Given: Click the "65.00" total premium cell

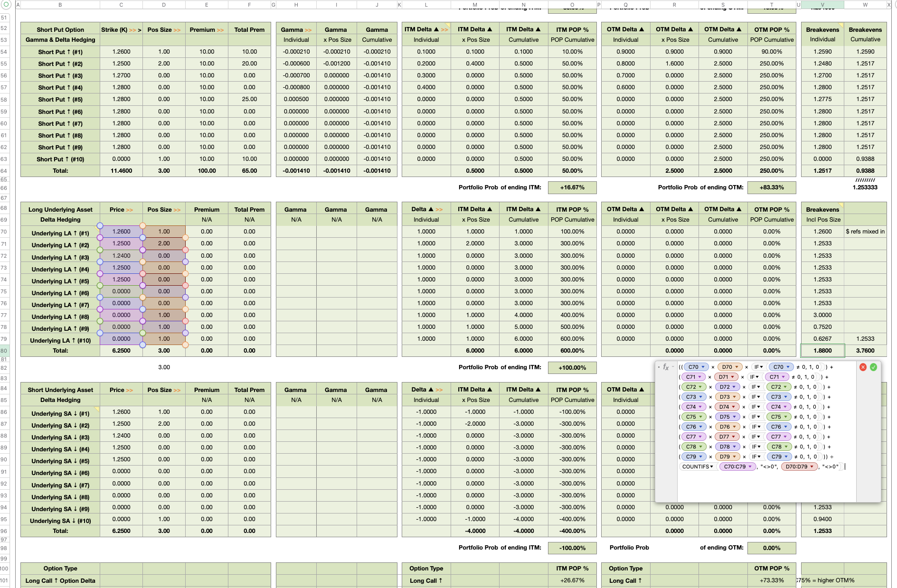Looking at the screenshot, I should 249,171.
